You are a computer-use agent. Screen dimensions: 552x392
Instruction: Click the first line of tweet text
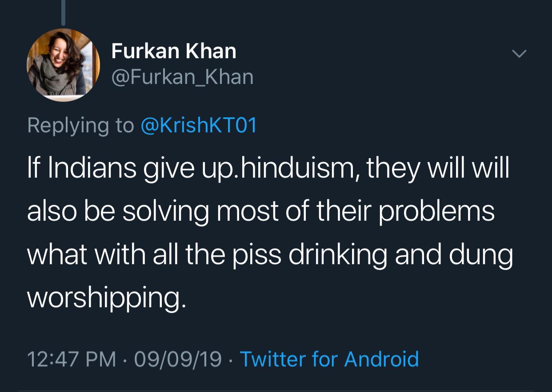(x=268, y=169)
